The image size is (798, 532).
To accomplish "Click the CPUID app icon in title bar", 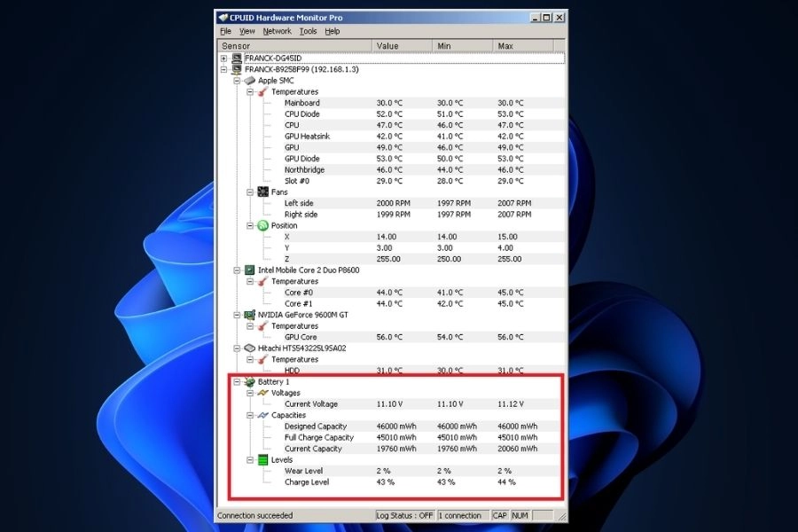I will pyautogui.click(x=223, y=18).
